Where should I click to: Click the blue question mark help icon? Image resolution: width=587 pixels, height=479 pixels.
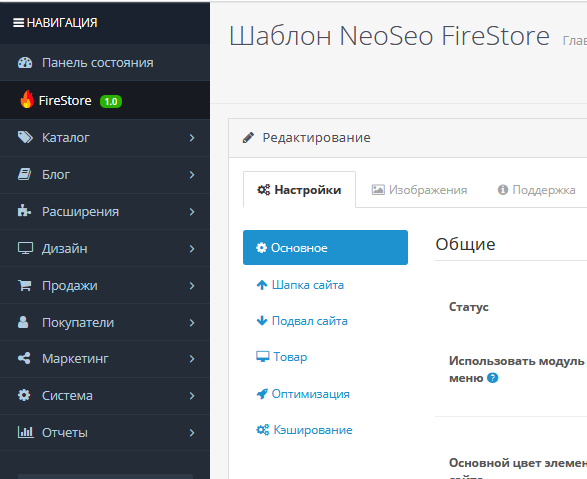(x=493, y=378)
